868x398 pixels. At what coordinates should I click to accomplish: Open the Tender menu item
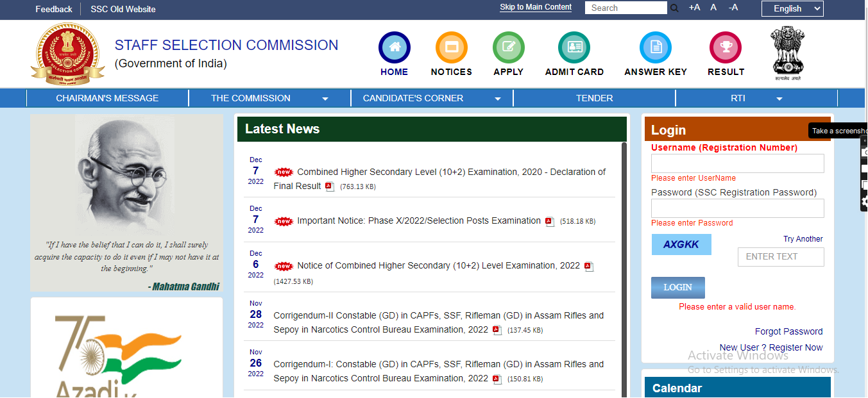click(x=594, y=98)
